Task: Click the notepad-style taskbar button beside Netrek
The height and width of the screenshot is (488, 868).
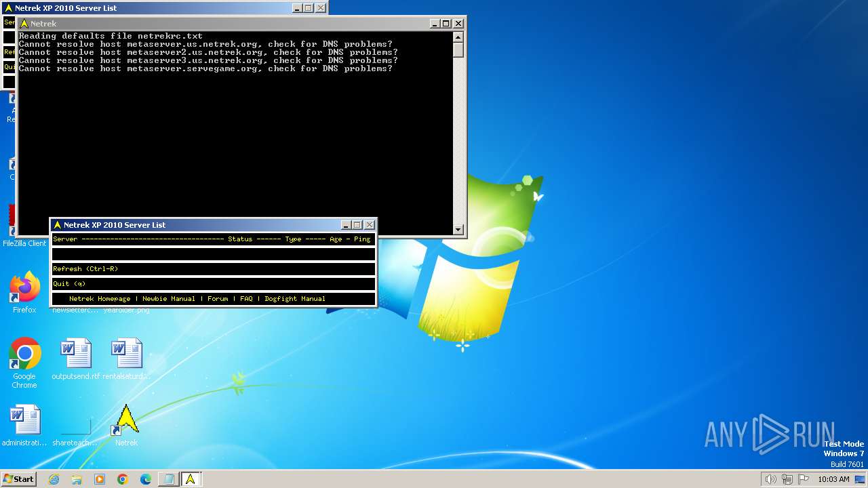Action: (167, 479)
